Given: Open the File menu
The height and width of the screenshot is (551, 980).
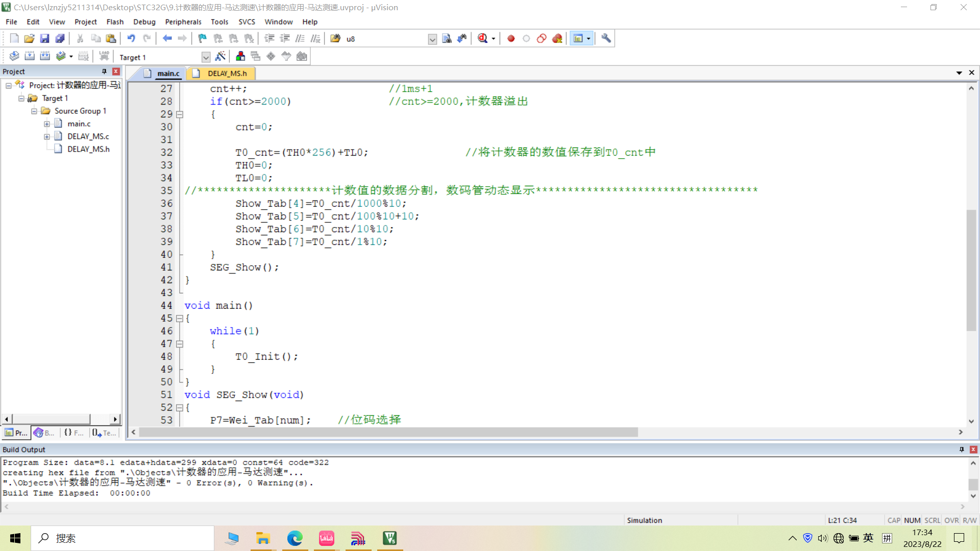Looking at the screenshot, I should click(11, 22).
